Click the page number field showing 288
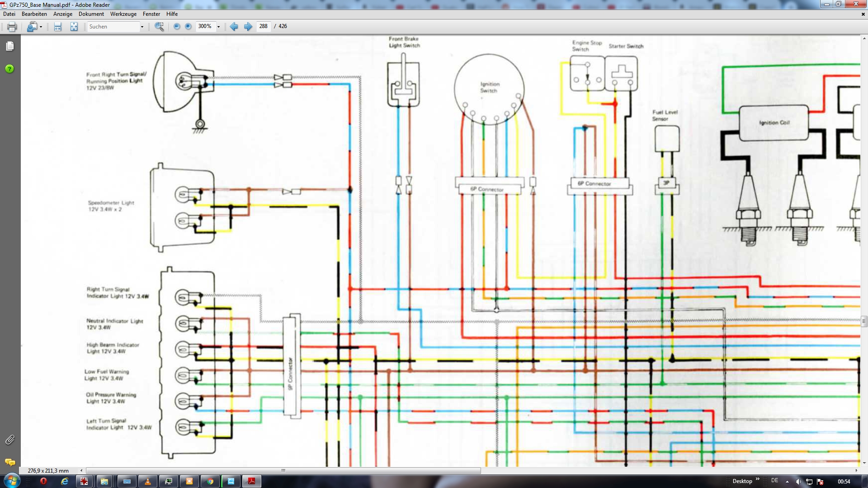 pos(263,26)
